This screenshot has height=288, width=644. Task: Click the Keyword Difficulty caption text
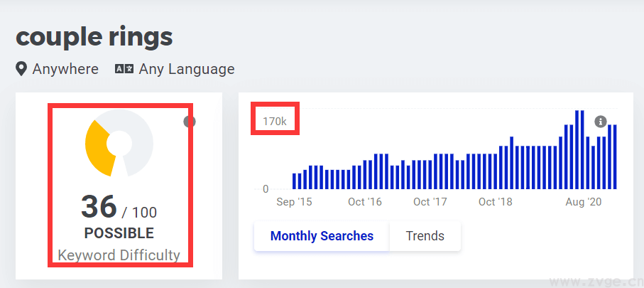click(119, 255)
